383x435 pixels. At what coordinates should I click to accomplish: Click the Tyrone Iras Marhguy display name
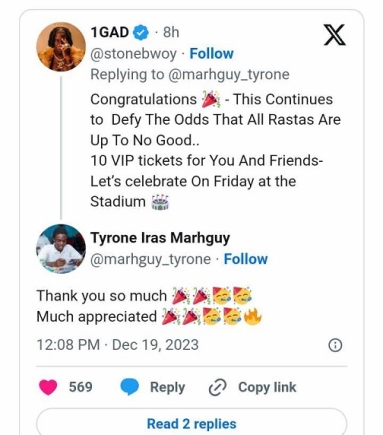pyautogui.click(x=160, y=239)
